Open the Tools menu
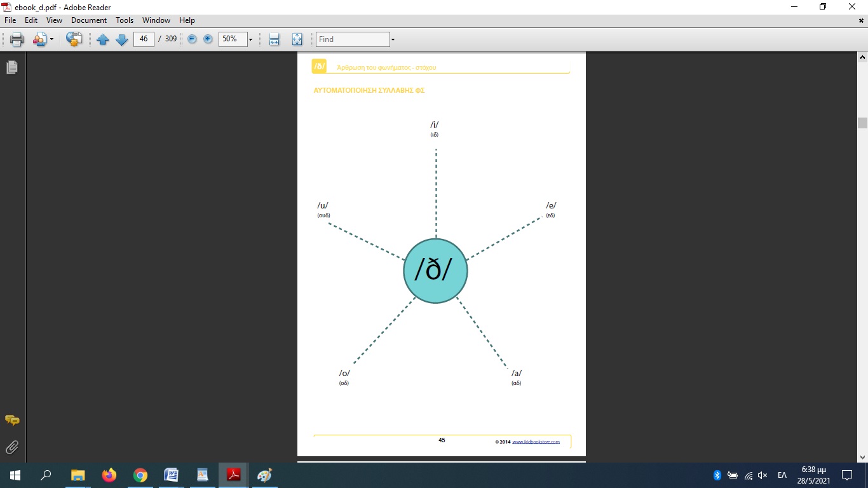868x488 pixels. tap(125, 20)
